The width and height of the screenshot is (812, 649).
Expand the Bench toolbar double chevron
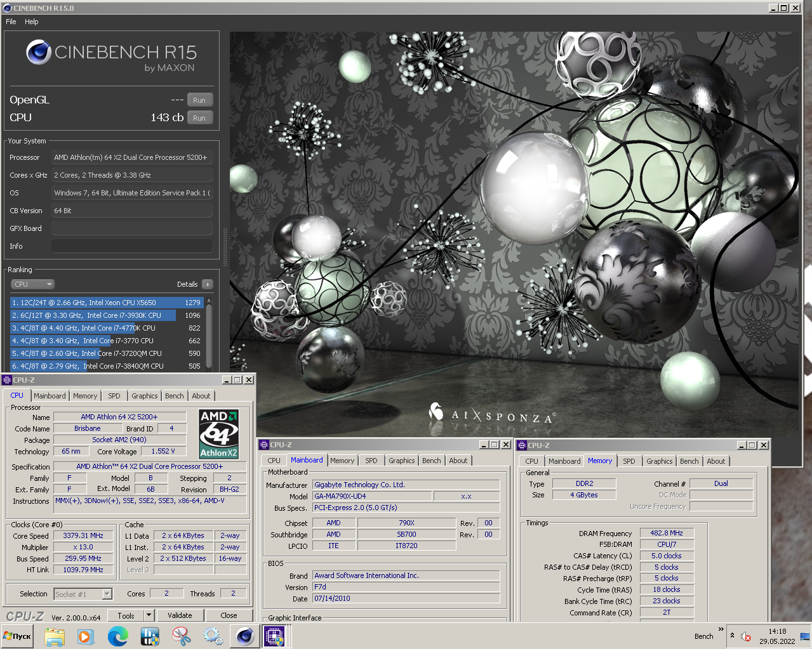(x=721, y=629)
